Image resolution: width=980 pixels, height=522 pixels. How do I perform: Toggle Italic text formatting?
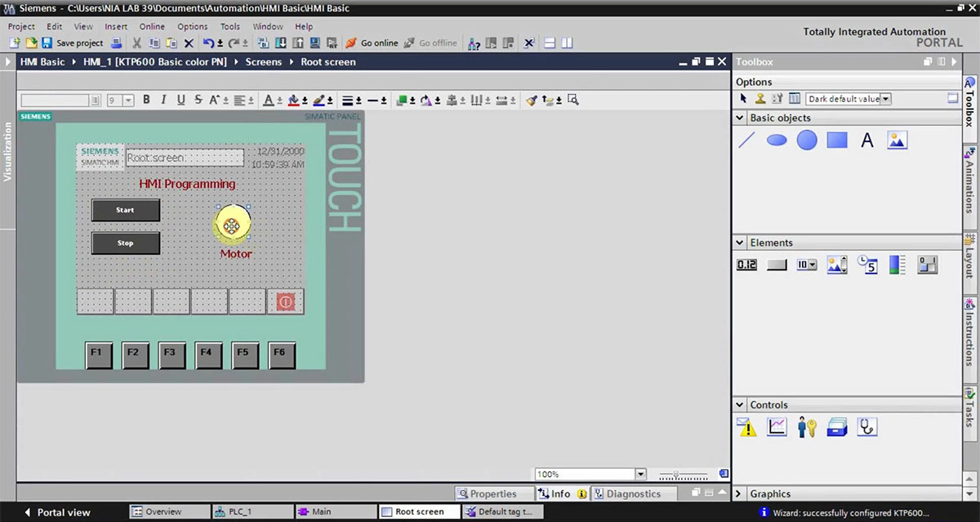(x=163, y=100)
